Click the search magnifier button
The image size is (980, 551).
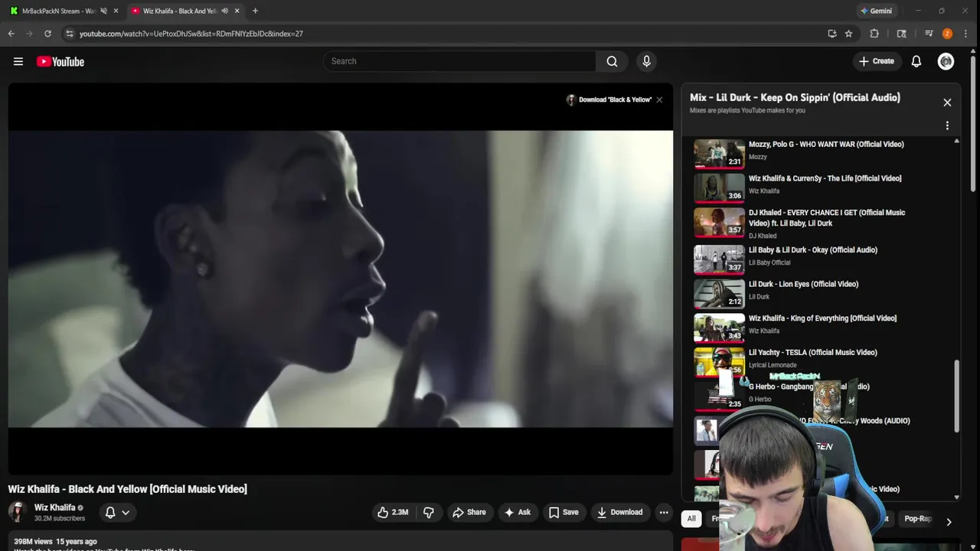(x=612, y=61)
